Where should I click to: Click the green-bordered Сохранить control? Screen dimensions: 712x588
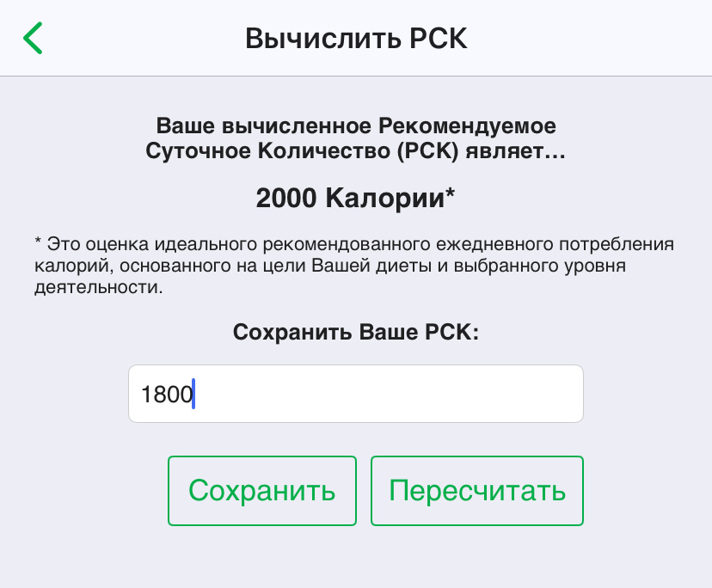coord(261,491)
